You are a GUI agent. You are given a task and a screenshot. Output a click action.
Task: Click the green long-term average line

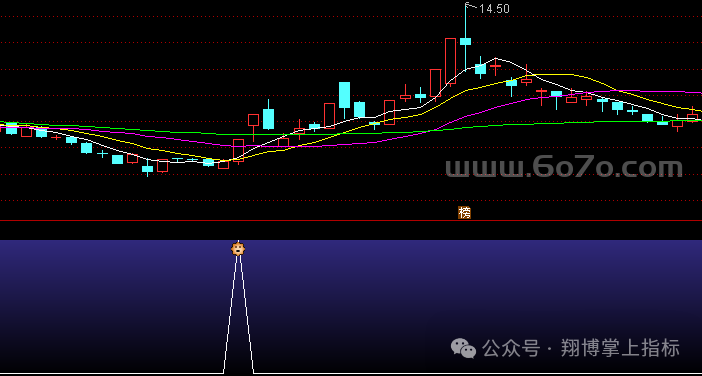[x=313, y=133]
